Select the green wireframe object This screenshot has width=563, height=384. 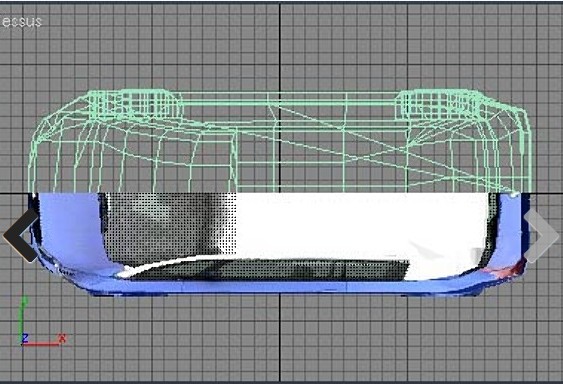click(280, 141)
